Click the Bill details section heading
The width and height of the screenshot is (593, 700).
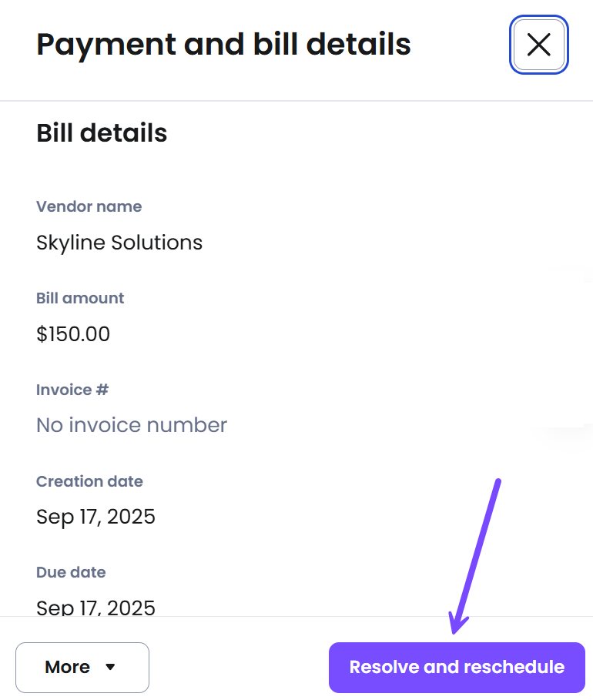coord(102,133)
